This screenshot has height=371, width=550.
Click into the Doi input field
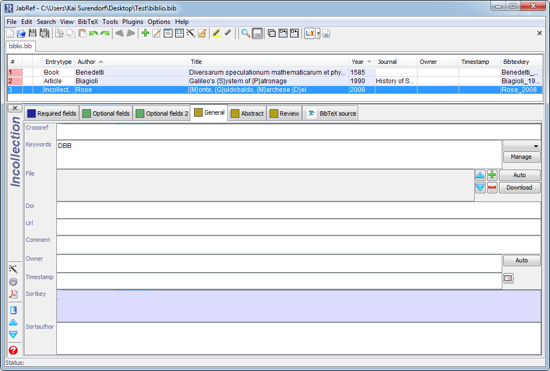pyautogui.click(x=299, y=210)
